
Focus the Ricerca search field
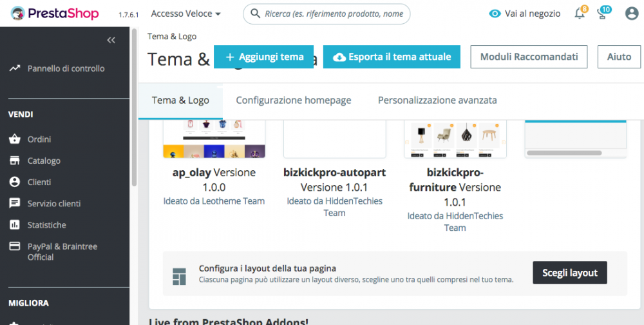coord(327,14)
